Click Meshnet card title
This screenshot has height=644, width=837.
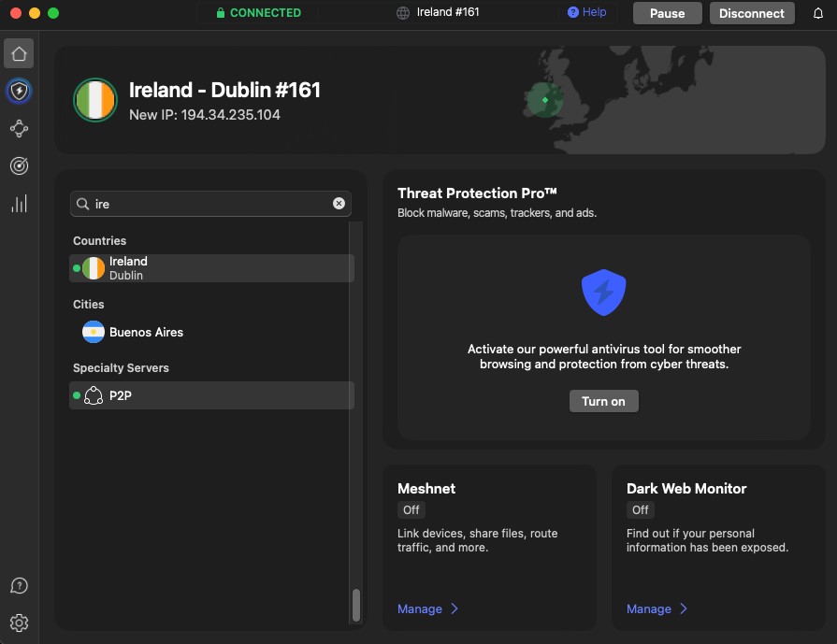pos(426,489)
